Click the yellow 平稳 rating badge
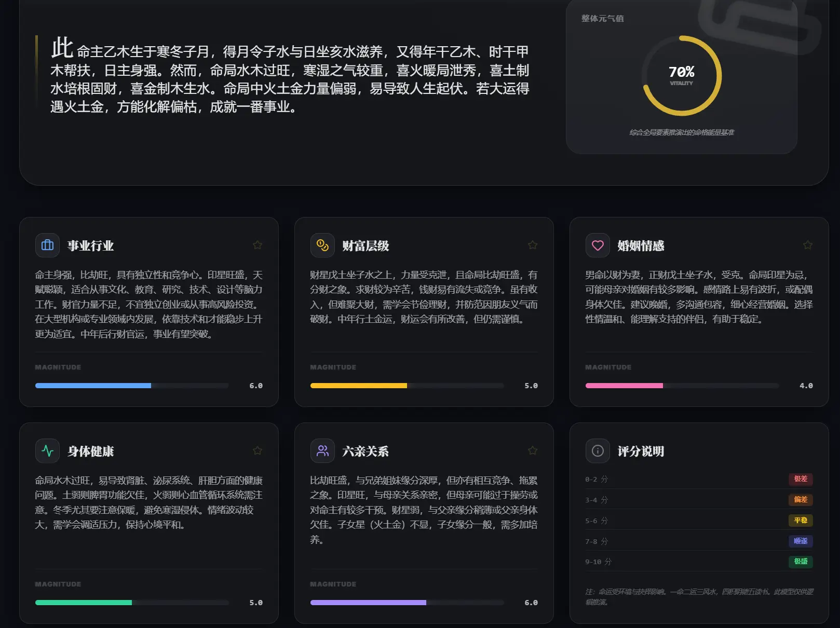Viewport: 840px width, 628px height. click(801, 521)
